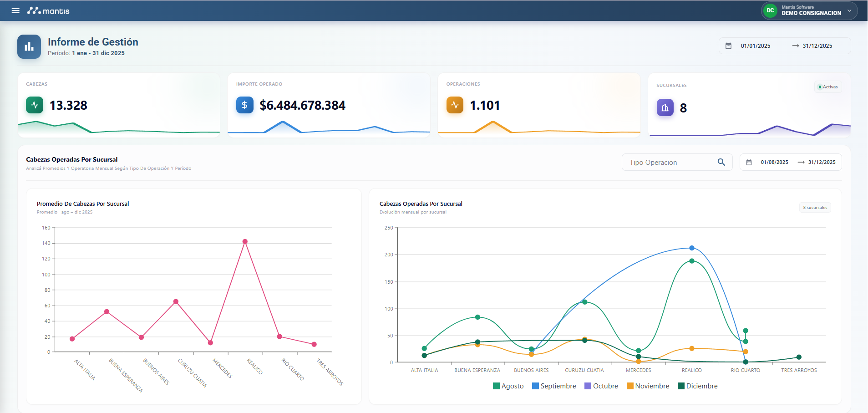Click the MERCEDES label on evolución mensual chart
Viewport: 868px width, 413px height.
pyautogui.click(x=638, y=370)
